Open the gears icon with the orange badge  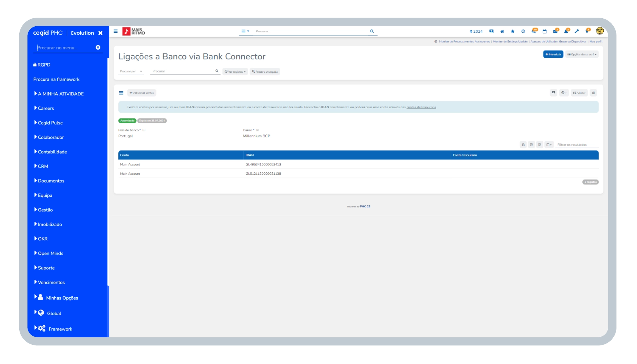[x=534, y=31]
